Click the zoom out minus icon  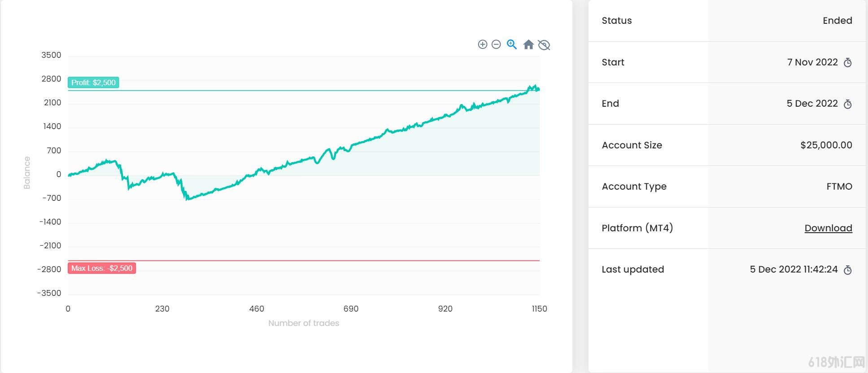pyautogui.click(x=496, y=44)
